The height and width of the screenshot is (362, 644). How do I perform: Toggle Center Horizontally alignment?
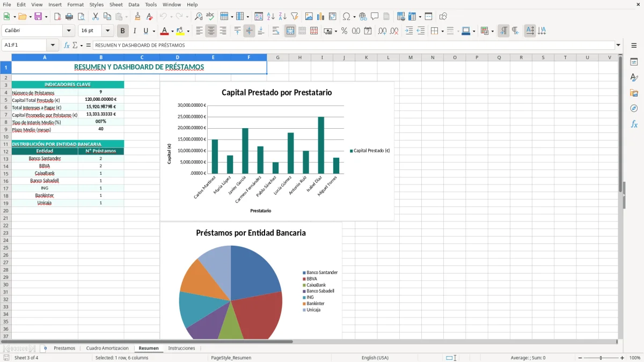tap(211, 31)
